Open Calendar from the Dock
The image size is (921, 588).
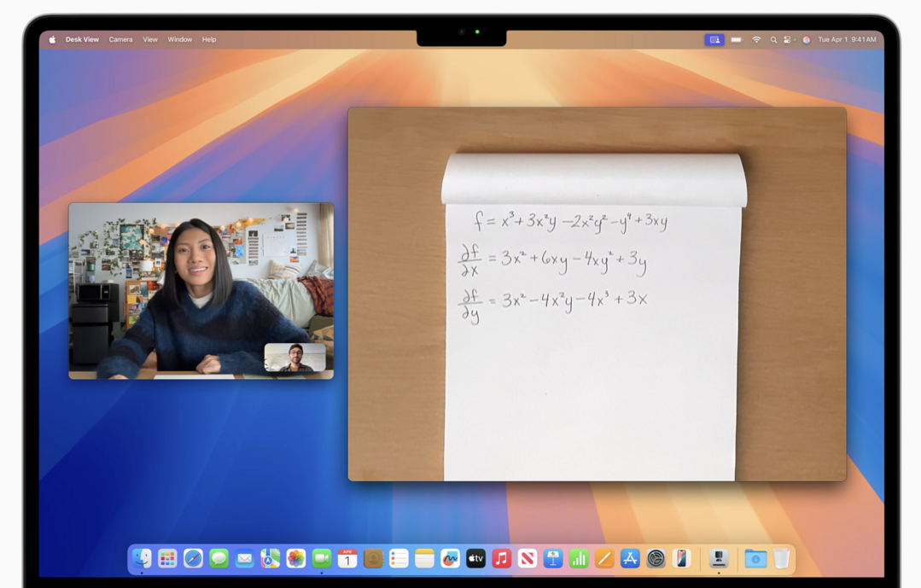click(347, 558)
